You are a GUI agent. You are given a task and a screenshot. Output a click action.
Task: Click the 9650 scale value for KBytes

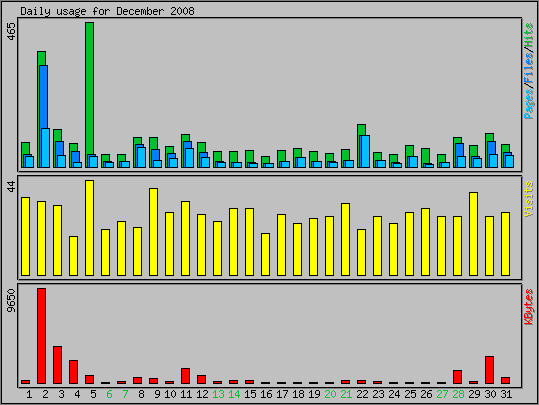tap(11, 300)
